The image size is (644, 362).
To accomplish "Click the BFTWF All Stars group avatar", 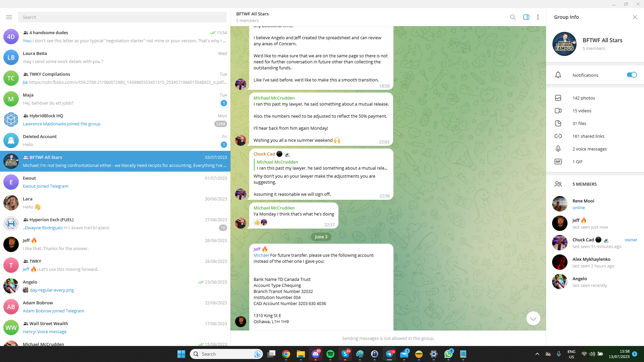I will click(x=564, y=44).
